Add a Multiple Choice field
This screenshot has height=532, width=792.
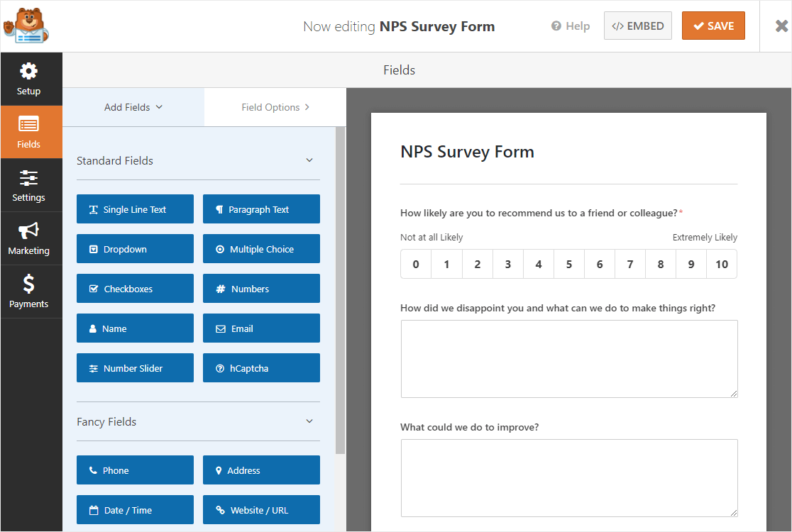tap(262, 249)
